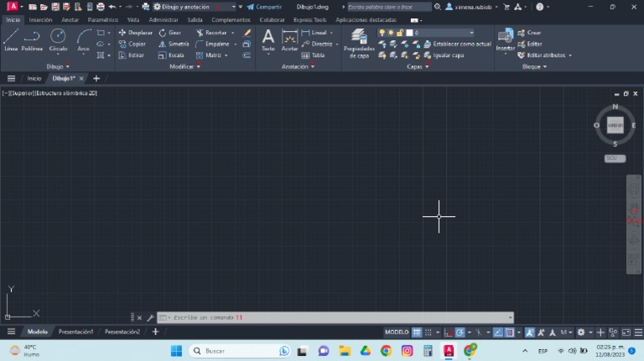Open annotation scale 1:1 dropdown

pyautogui.click(x=566, y=332)
